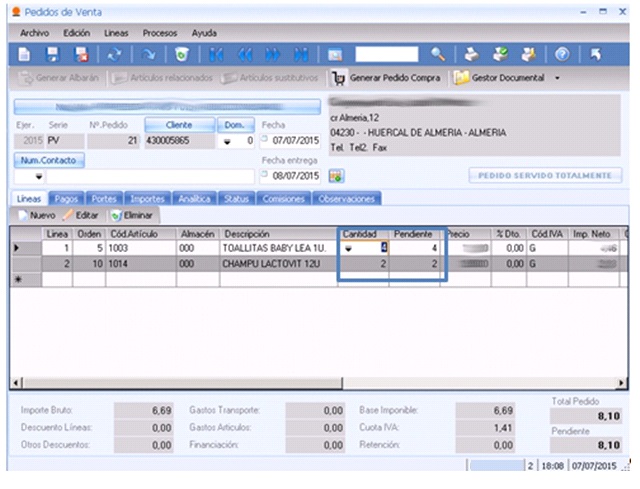Click the trash delete icon in toolbar
640x489 pixels.
[x=181, y=53]
